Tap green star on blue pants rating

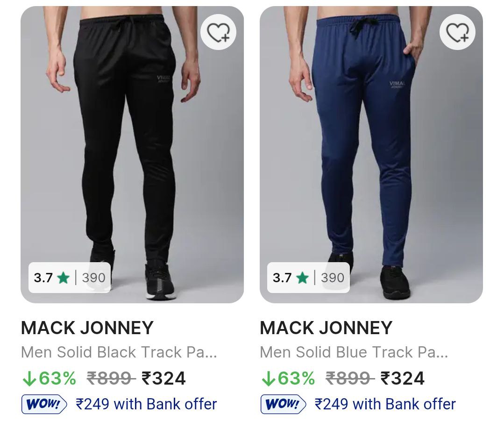(302, 278)
